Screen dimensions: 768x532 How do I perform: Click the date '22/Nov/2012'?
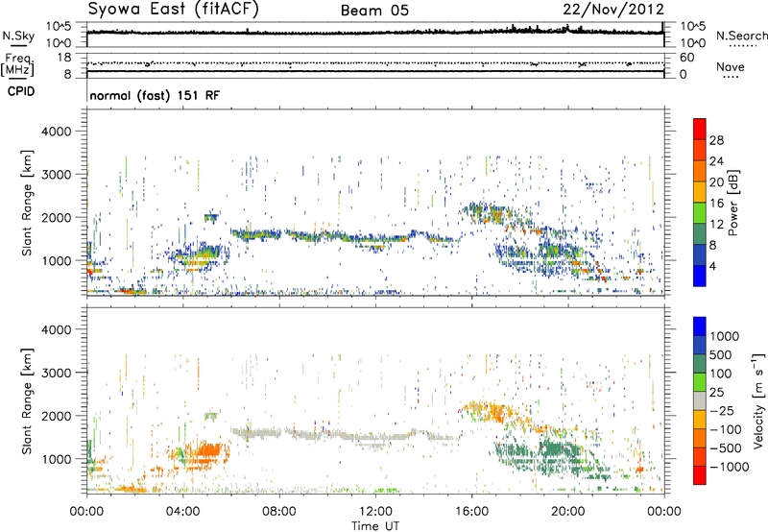tap(613, 10)
